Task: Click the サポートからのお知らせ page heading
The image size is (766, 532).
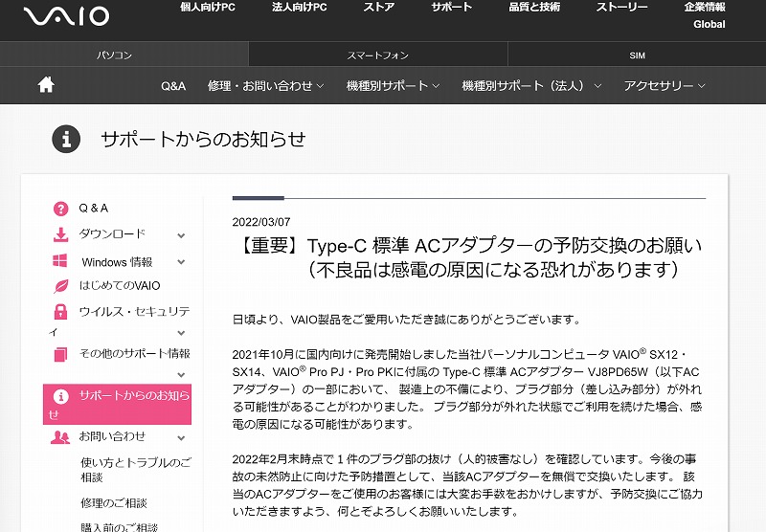Action: coord(203,139)
